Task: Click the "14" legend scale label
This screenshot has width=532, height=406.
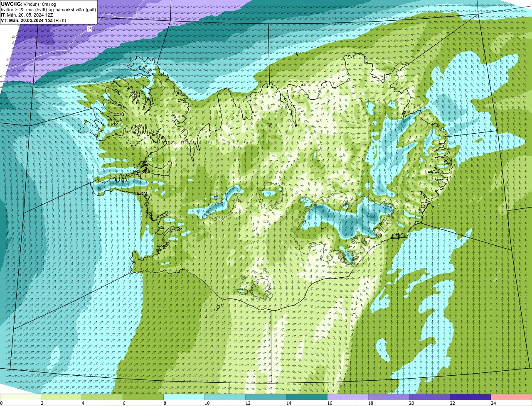Action: [x=289, y=403]
